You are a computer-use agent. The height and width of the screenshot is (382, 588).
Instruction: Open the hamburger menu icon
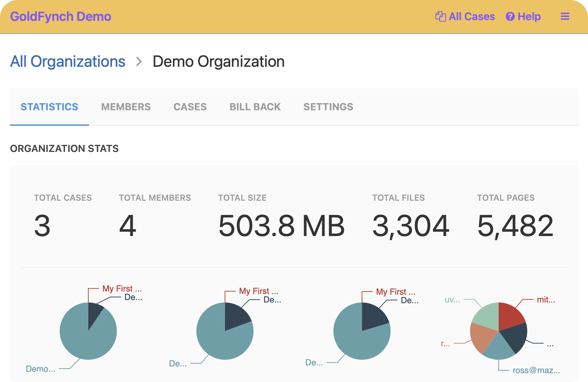565,17
